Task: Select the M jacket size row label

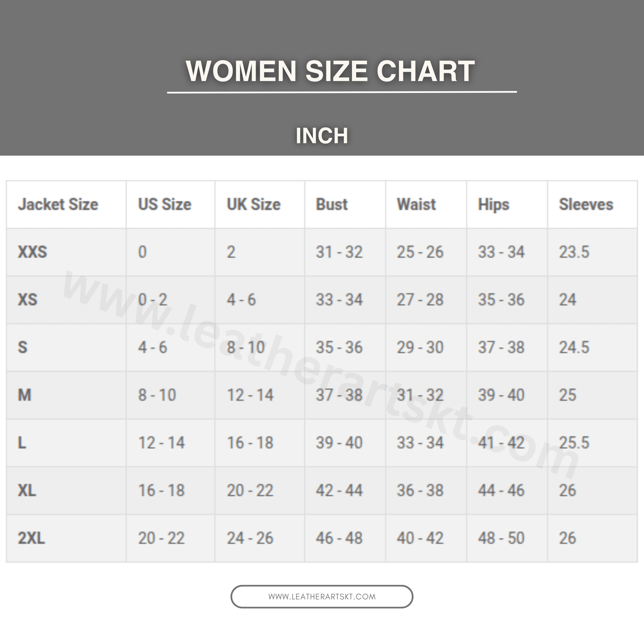Action: 25,395
